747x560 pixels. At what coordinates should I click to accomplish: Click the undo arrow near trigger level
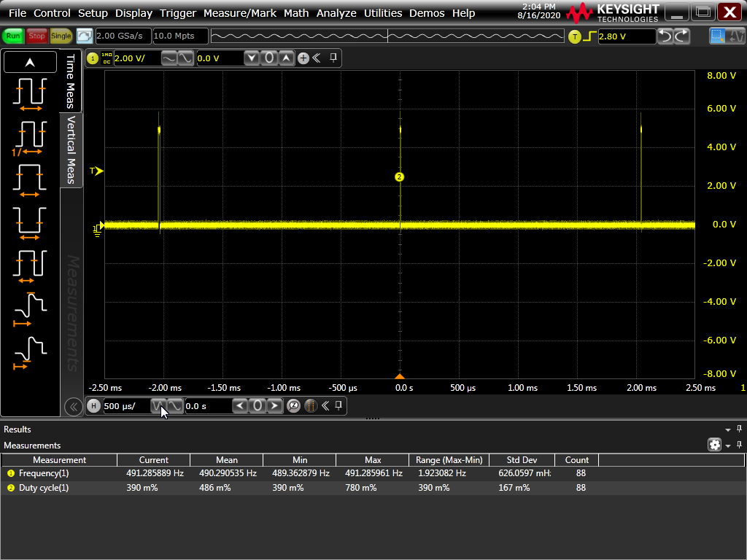[665, 36]
